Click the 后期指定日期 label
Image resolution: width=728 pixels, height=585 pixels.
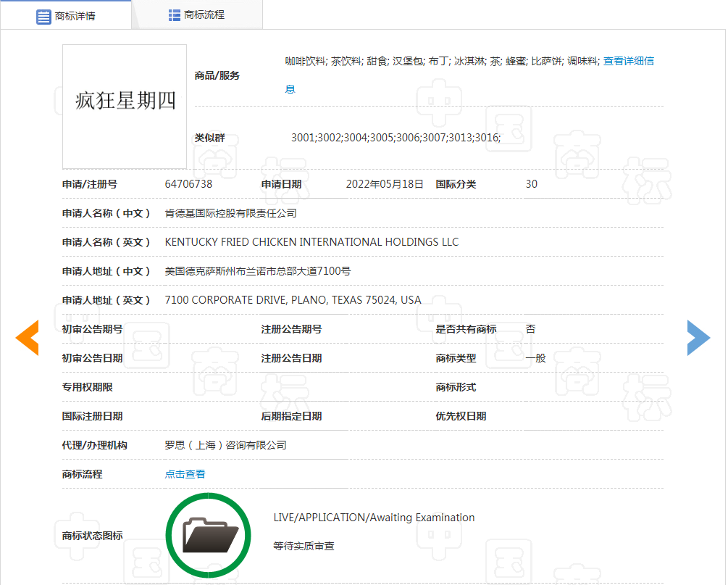(292, 416)
